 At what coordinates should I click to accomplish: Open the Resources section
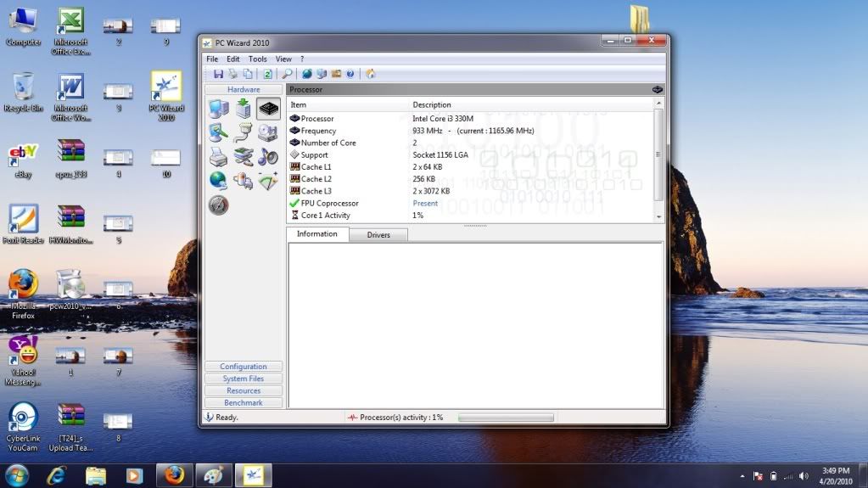(244, 390)
